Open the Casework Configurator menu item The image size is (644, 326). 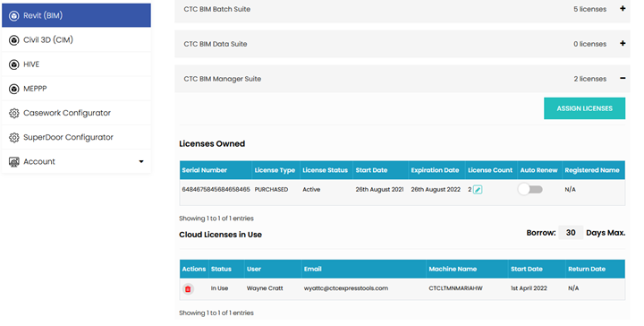coord(76,113)
